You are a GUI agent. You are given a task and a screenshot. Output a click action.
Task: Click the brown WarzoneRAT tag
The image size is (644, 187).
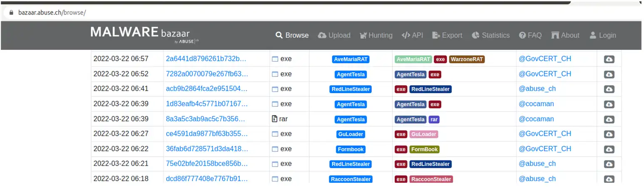click(467, 59)
